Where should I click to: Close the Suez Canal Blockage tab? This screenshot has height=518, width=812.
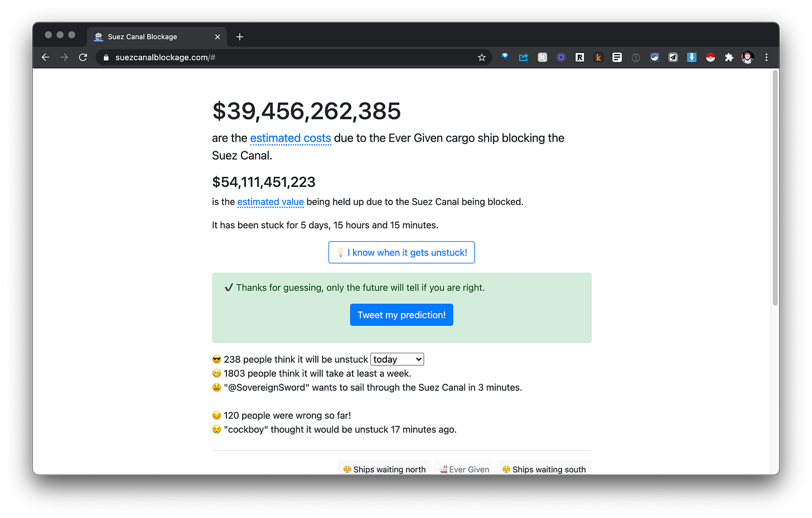coord(217,37)
